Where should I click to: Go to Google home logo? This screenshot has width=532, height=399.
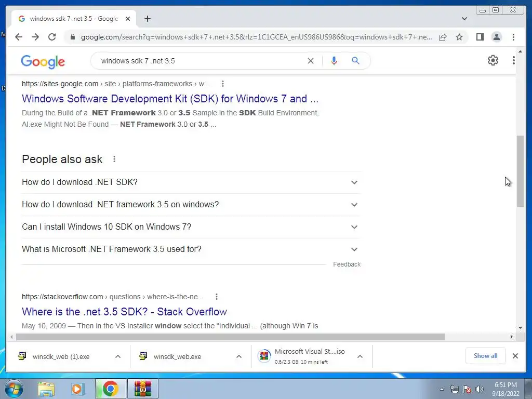coord(43,62)
